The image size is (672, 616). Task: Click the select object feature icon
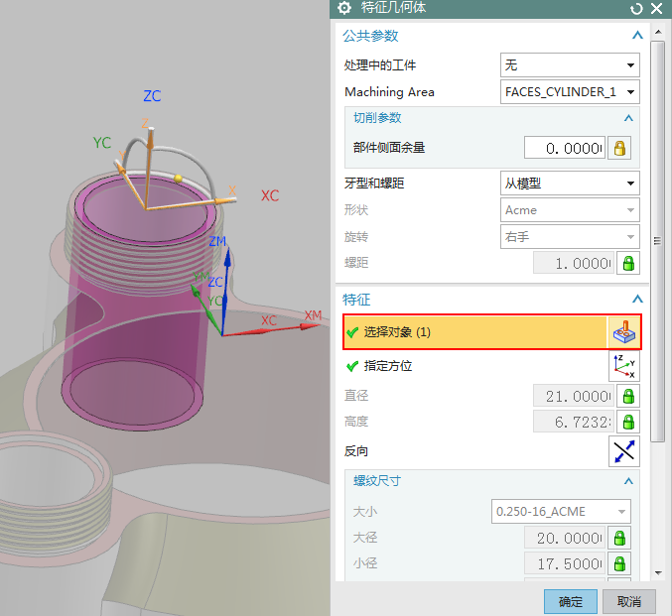(x=623, y=332)
